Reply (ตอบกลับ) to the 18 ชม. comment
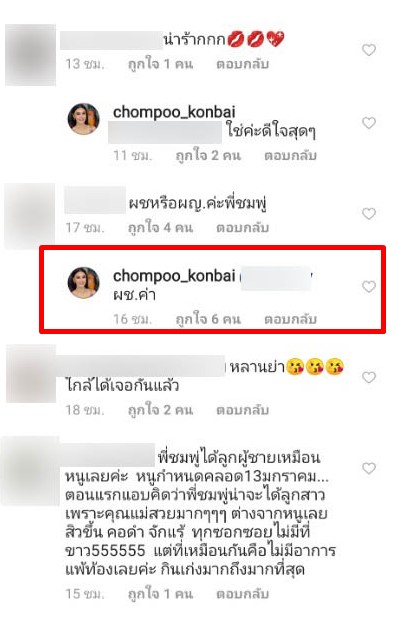This screenshot has width=411, height=639. (242, 410)
